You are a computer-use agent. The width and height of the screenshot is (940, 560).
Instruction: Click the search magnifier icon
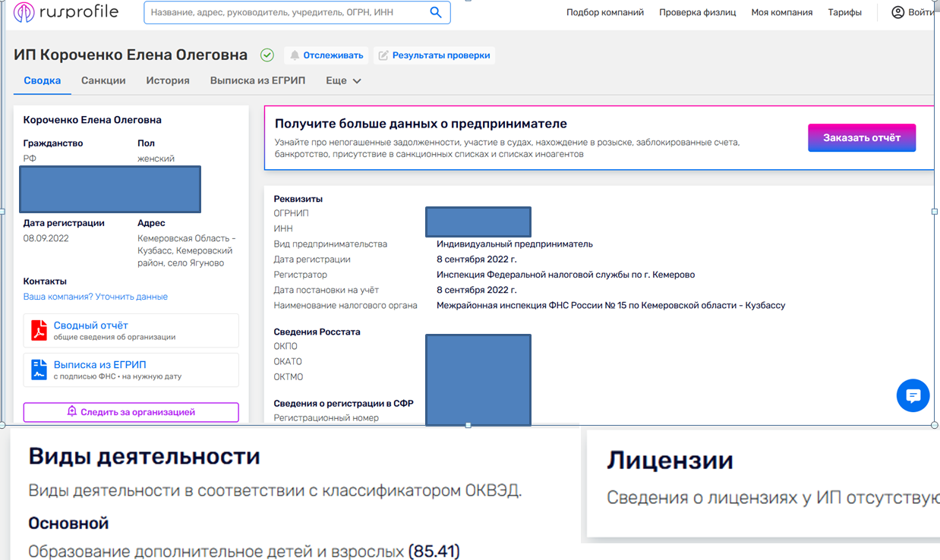point(436,12)
